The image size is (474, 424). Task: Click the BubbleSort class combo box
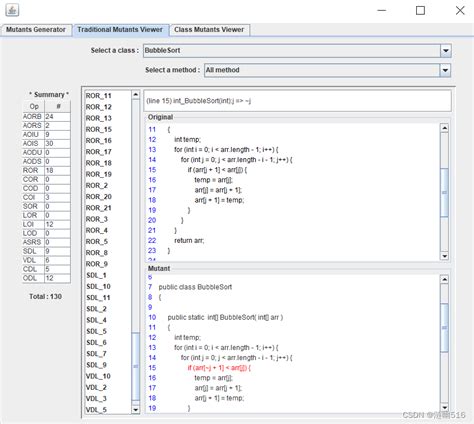point(297,51)
